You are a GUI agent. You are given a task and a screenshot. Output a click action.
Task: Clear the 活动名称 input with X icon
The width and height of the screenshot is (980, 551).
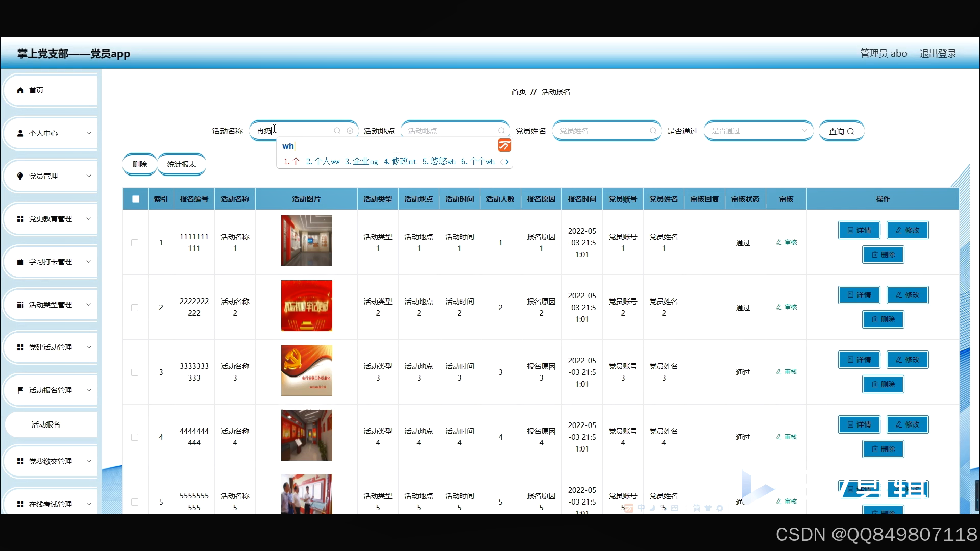click(350, 131)
